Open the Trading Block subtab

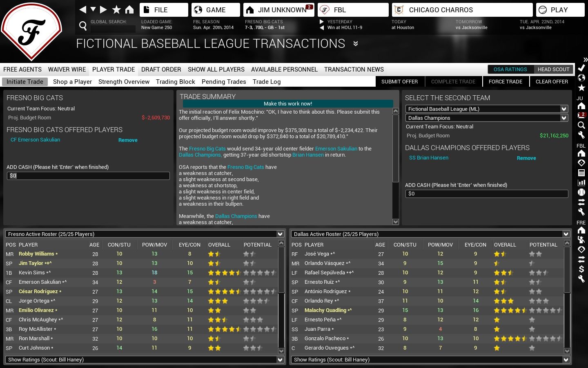[175, 82]
